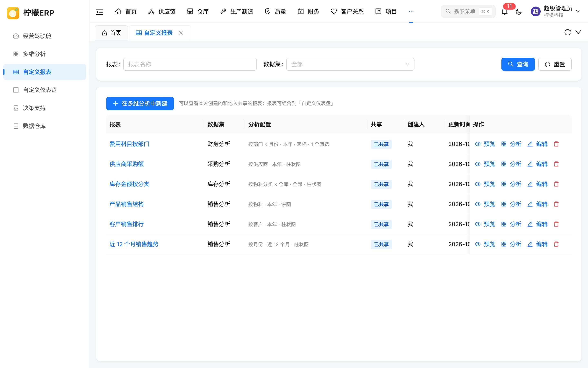Delete the 库存金额按分类 report
The height and width of the screenshot is (368, 588).
pyautogui.click(x=556, y=184)
